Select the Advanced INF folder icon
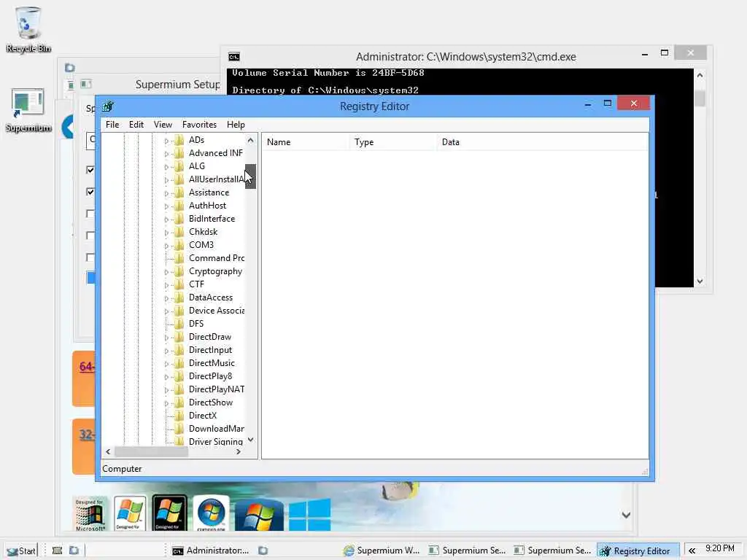 point(179,153)
